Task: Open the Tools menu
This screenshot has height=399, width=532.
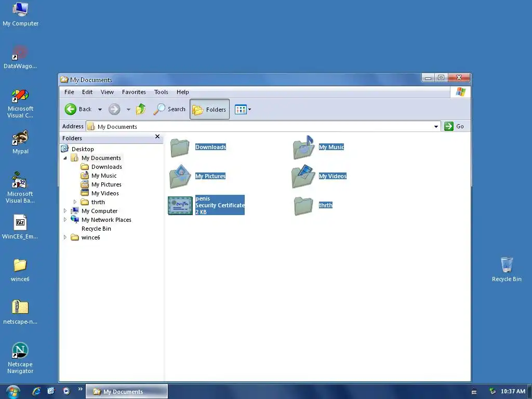Action: [161, 92]
